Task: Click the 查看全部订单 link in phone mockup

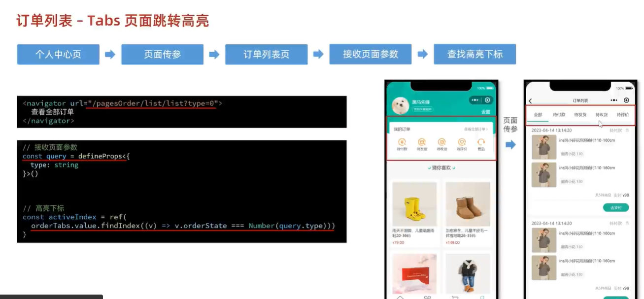Action: 476,129
